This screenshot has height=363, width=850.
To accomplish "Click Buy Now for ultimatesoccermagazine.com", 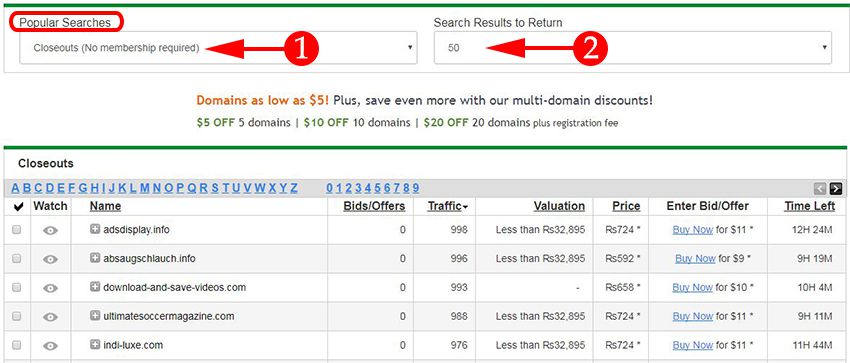I will (692, 316).
